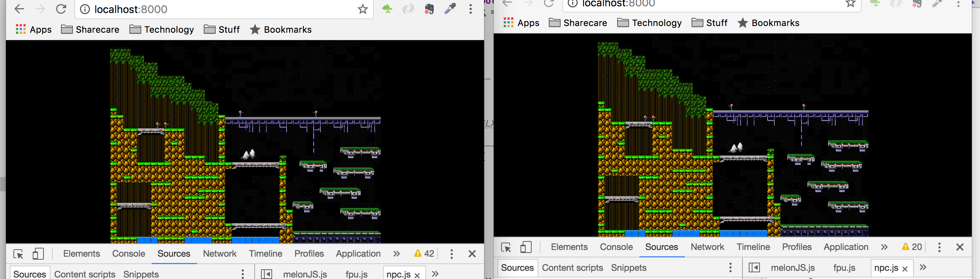Open Timeline tab in left DevTools

(265, 254)
